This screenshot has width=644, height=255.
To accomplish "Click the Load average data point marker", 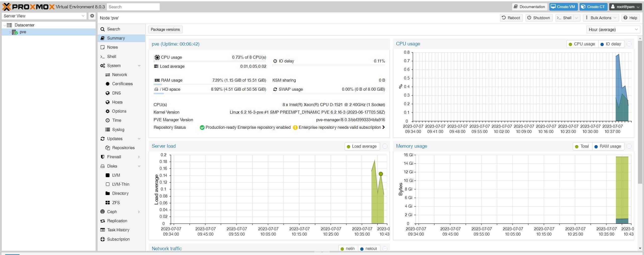I will [x=381, y=174].
